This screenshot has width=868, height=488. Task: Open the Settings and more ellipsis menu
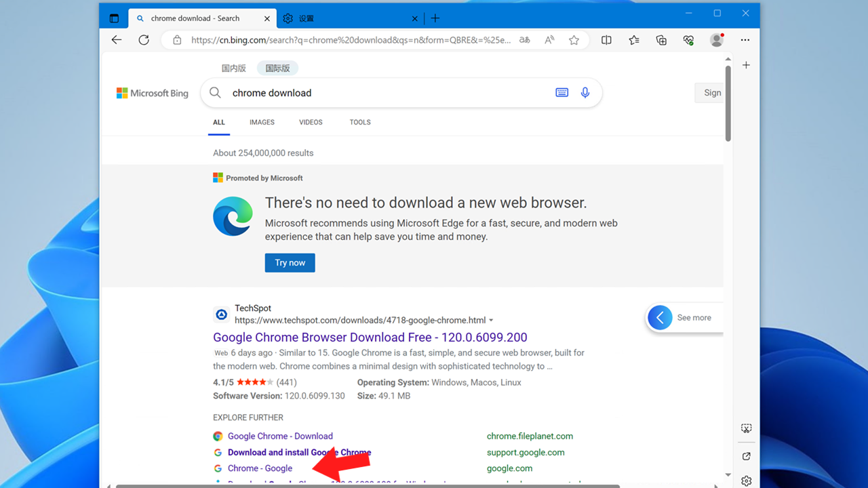point(745,40)
